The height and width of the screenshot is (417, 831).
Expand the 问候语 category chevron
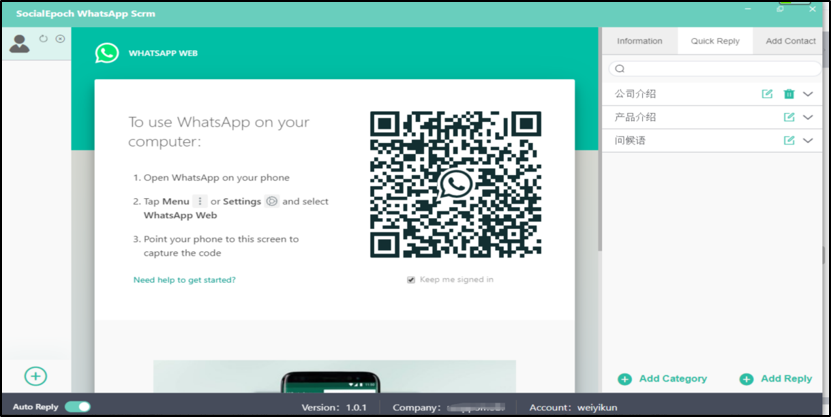tap(808, 140)
